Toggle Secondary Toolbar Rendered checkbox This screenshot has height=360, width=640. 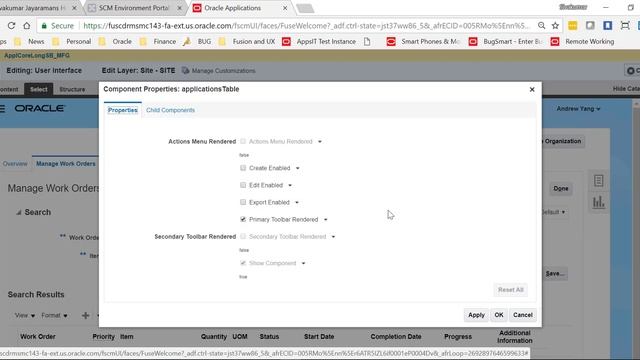pyautogui.click(x=243, y=236)
